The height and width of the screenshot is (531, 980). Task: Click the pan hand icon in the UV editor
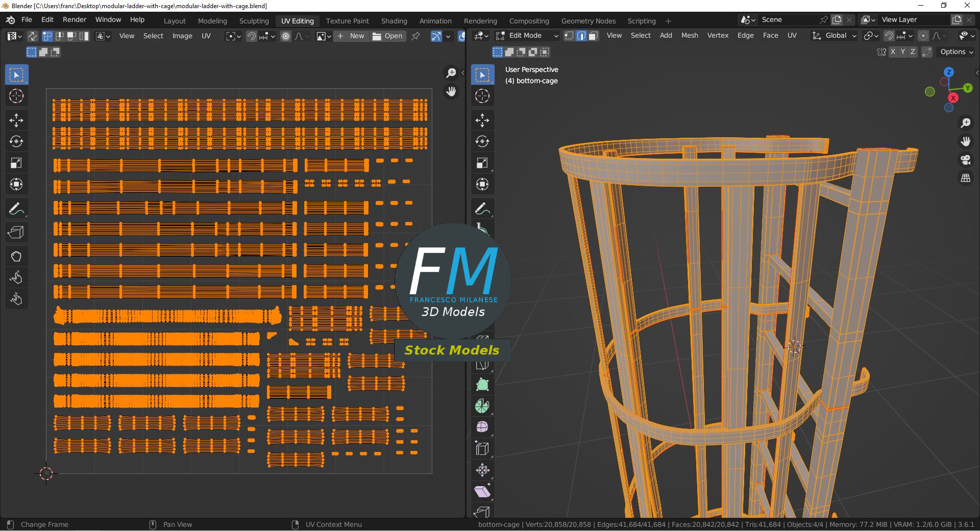coord(451,92)
